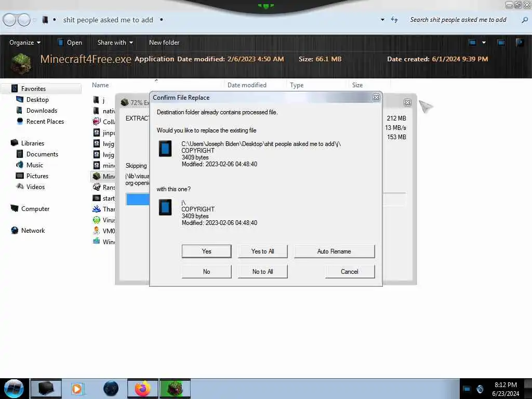Switch to Explorer taskbar button
Image resolution: width=532 pixels, height=399 pixels.
(x=46, y=389)
